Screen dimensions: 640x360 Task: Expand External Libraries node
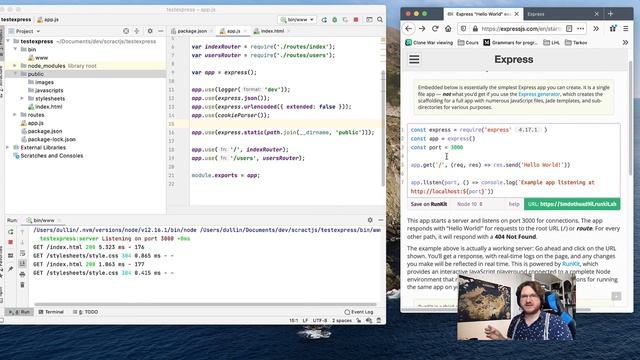[8, 147]
